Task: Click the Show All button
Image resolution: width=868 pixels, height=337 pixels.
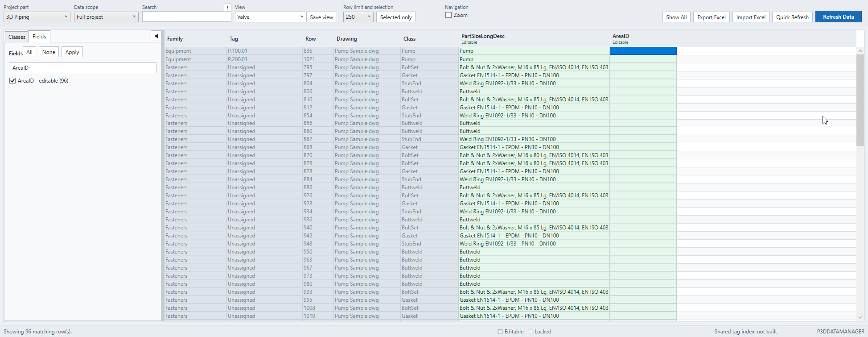Action: coord(676,17)
